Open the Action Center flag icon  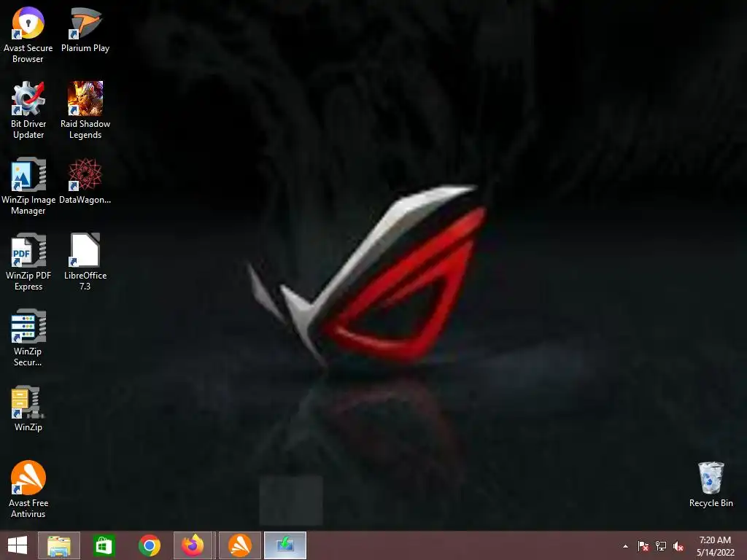coord(643,546)
